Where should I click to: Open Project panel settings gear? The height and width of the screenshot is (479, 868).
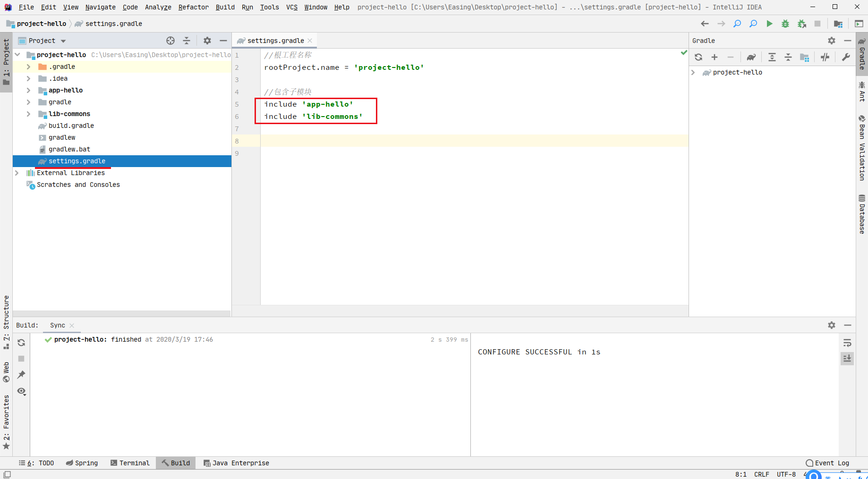tap(207, 41)
